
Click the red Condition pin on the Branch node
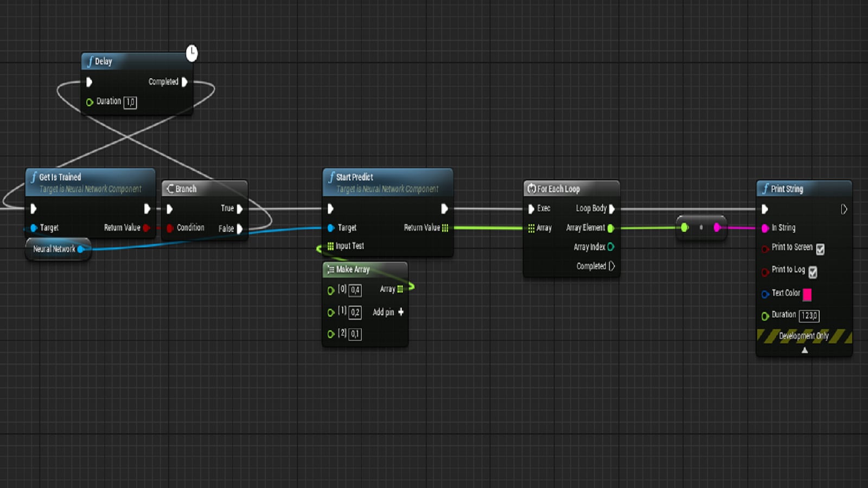click(170, 228)
